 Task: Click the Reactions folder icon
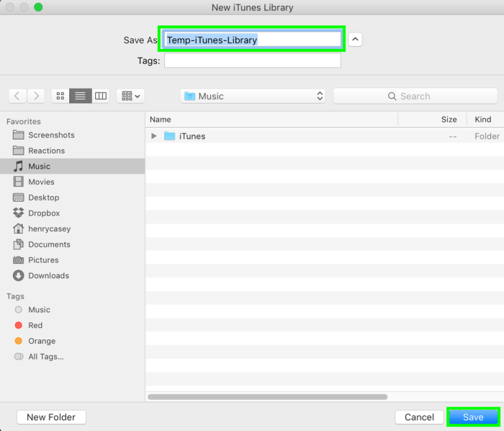pyautogui.click(x=18, y=151)
